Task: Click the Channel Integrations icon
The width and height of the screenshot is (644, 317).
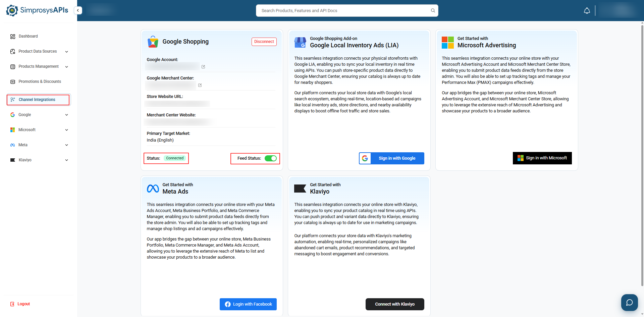Action: pyautogui.click(x=13, y=100)
